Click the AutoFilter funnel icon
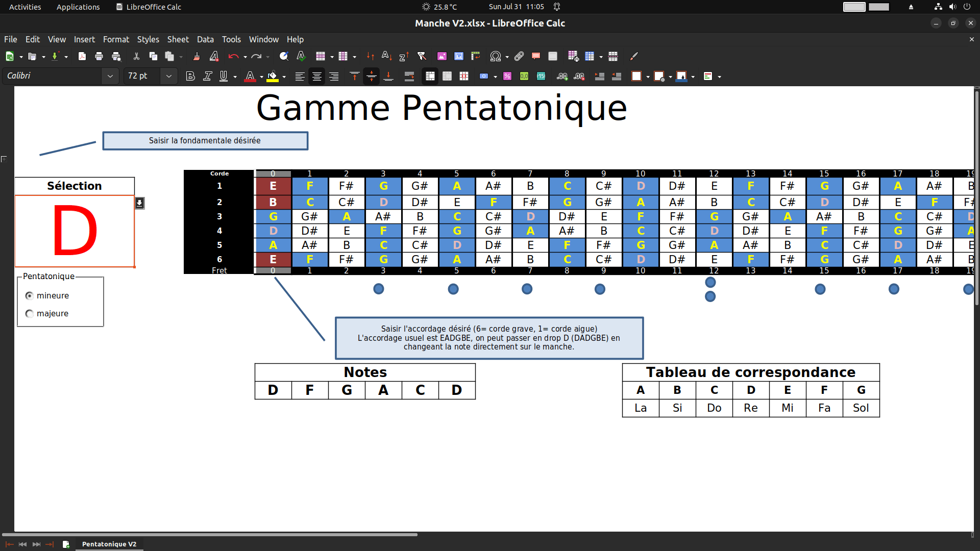The width and height of the screenshot is (980, 551). click(x=422, y=57)
